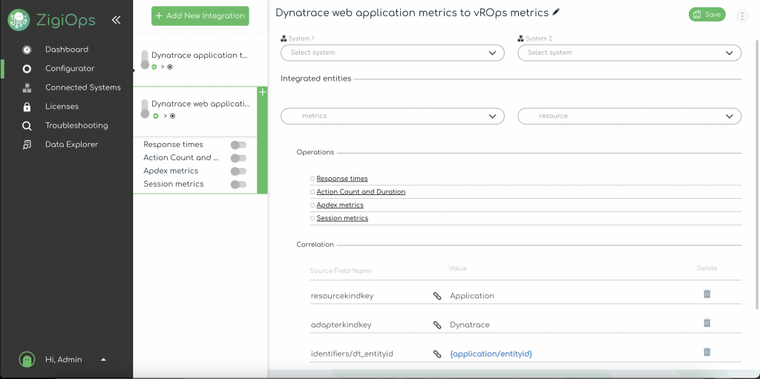Select the Session metrics operation radio
Viewport: 760px width, 379px height.
click(x=313, y=218)
